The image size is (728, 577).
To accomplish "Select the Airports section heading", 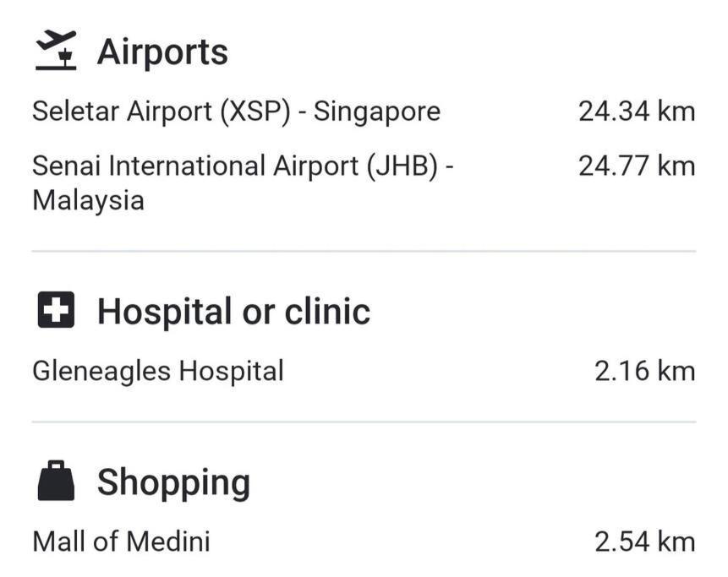I will tap(162, 52).
